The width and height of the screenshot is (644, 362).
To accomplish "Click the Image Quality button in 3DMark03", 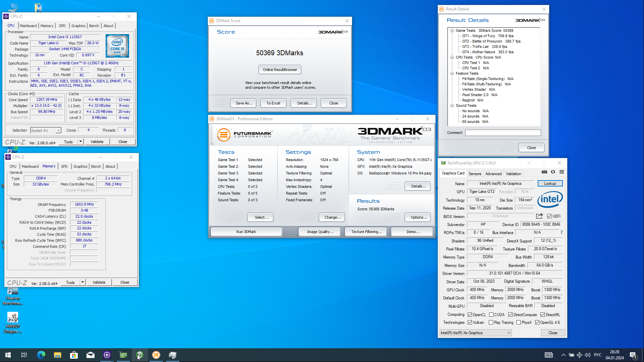I will [320, 232].
